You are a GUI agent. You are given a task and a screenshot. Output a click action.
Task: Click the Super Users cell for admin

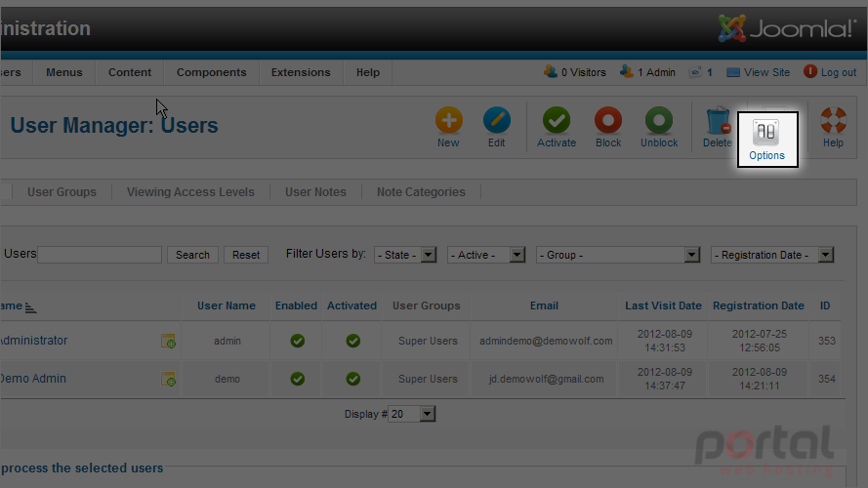coord(428,341)
